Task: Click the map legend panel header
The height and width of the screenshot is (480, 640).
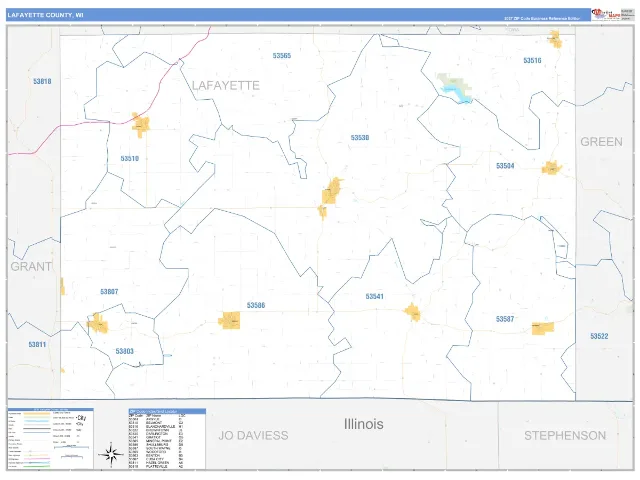Action: pos(51,409)
